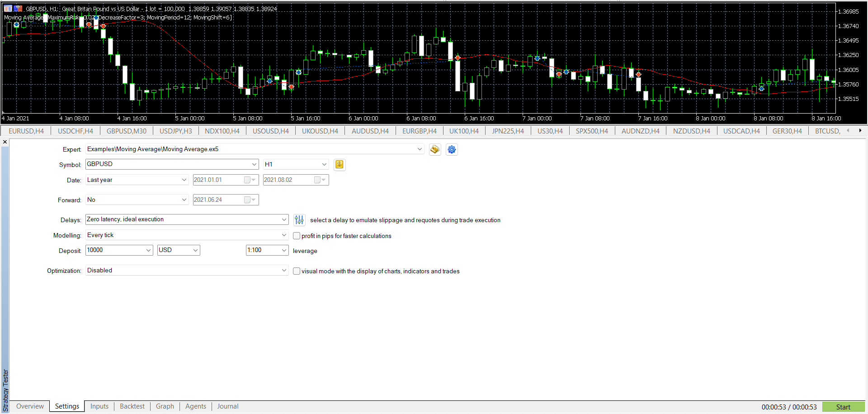Image resolution: width=868 pixels, height=414 pixels.
Task: Open the UKOUSD,H4 chart tab
Action: point(320,131)
